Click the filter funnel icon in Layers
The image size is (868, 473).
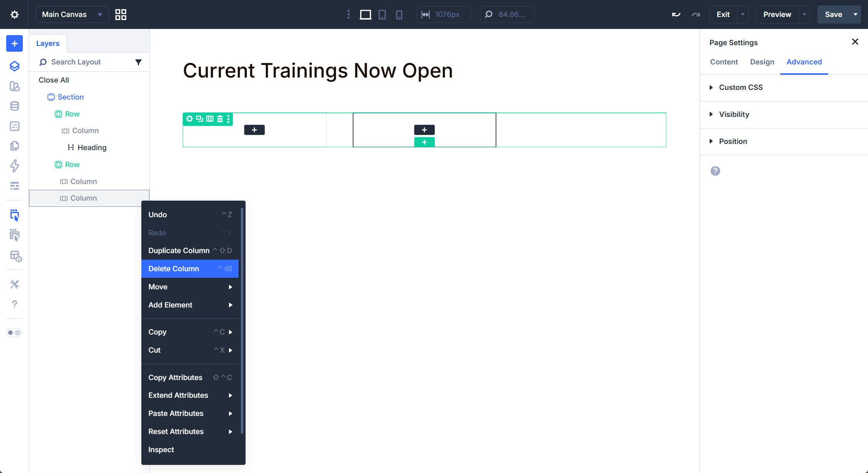pos(138,62)
